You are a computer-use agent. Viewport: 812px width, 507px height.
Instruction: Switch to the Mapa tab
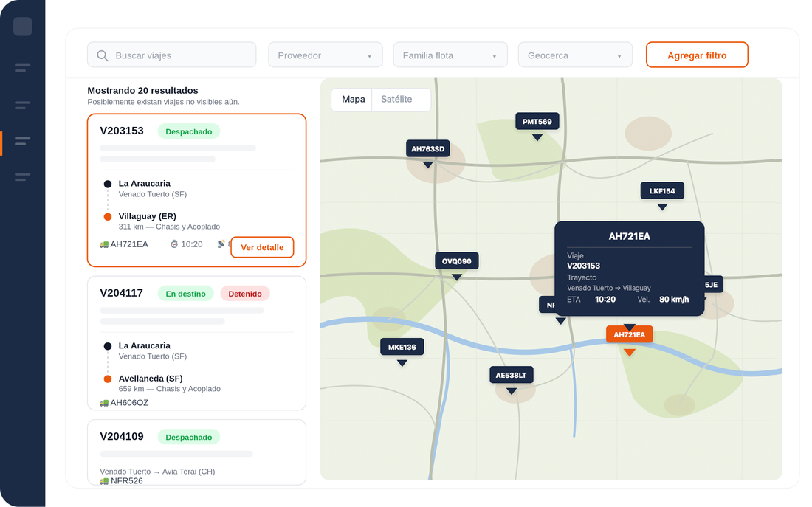pos(353,100)
